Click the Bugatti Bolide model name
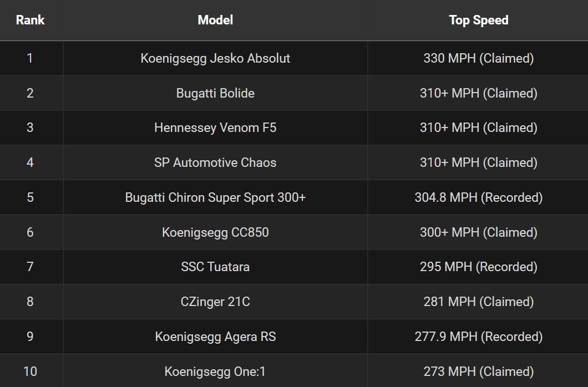This screenshot has width=588, height=387. pyautogui.click(x=215, y=93)
